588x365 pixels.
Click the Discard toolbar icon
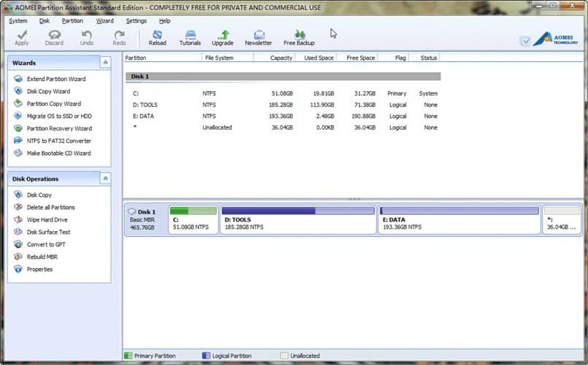click(x=54, y=37)
